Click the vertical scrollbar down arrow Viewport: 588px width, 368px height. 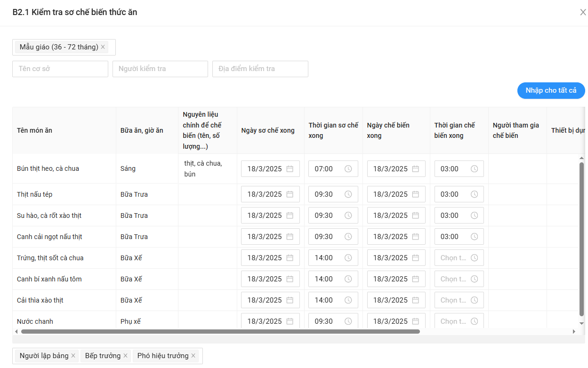coord(581,323)
